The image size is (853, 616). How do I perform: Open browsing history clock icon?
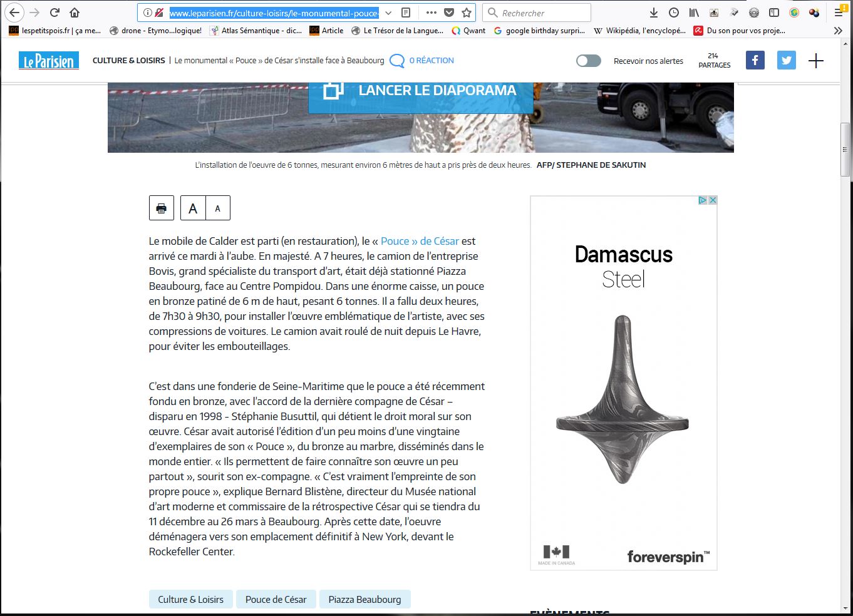pos(674,13)
